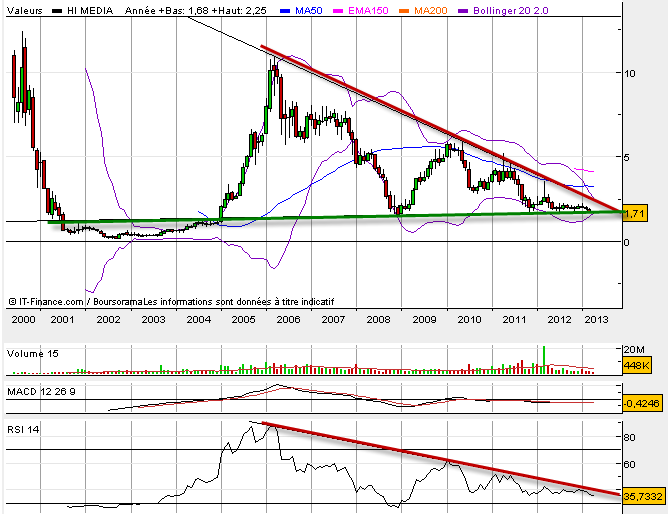The image size is (668, 514).
Task: Select the MA50 legend label
Action: coord(310,10)
